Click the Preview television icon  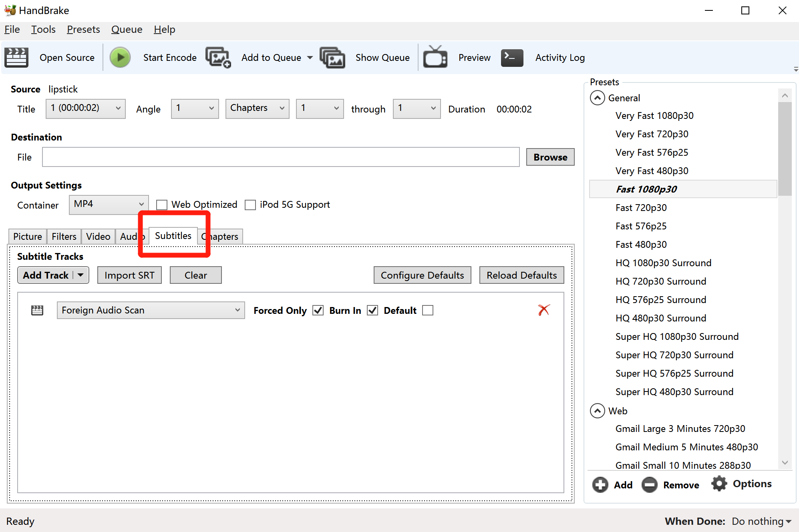tap(435, 58)
